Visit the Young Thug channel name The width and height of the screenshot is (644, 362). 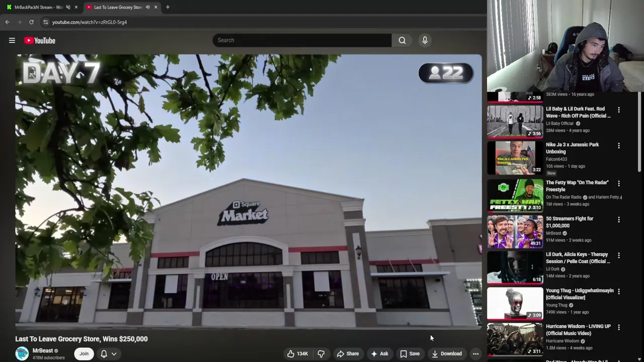[556, 305]
